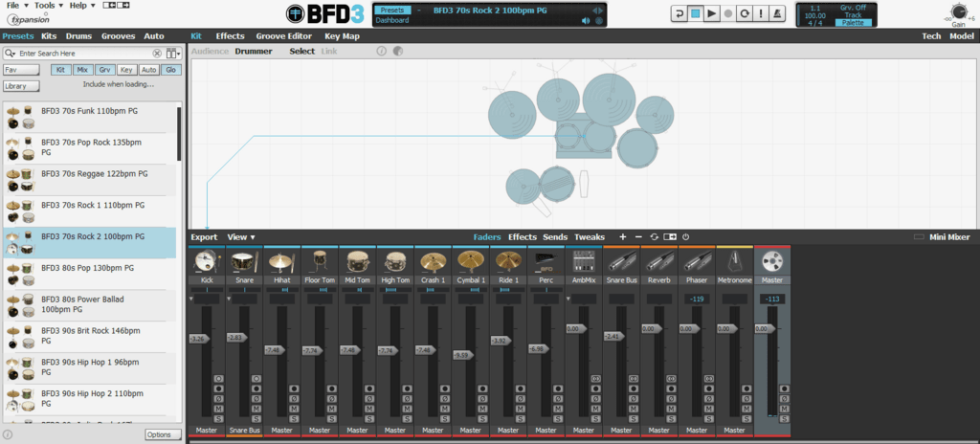Select the High Tom channel icon
Screen dimensions: 980x444
[395, 261]
